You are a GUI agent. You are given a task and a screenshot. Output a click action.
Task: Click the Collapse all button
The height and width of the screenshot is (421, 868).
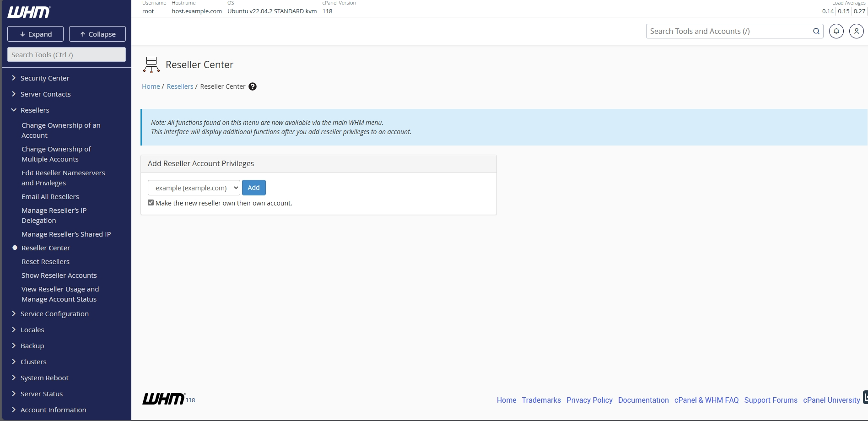click(97, 34)
